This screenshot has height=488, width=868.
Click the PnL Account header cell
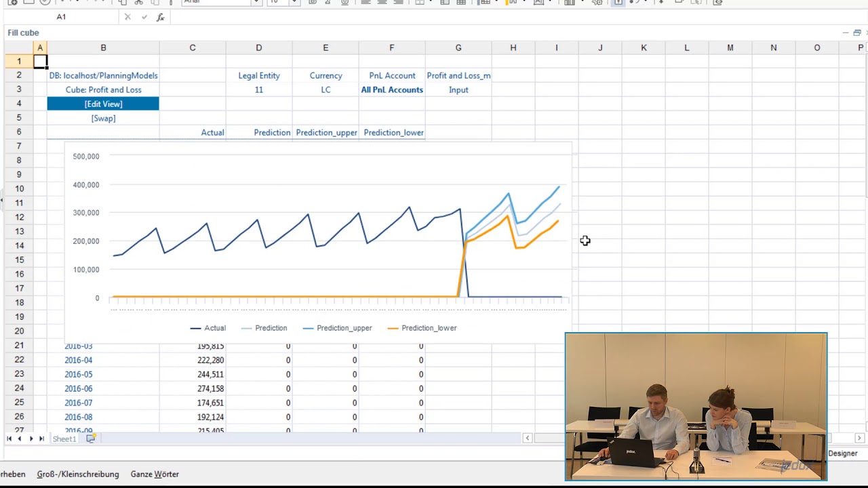coord(392,75)
